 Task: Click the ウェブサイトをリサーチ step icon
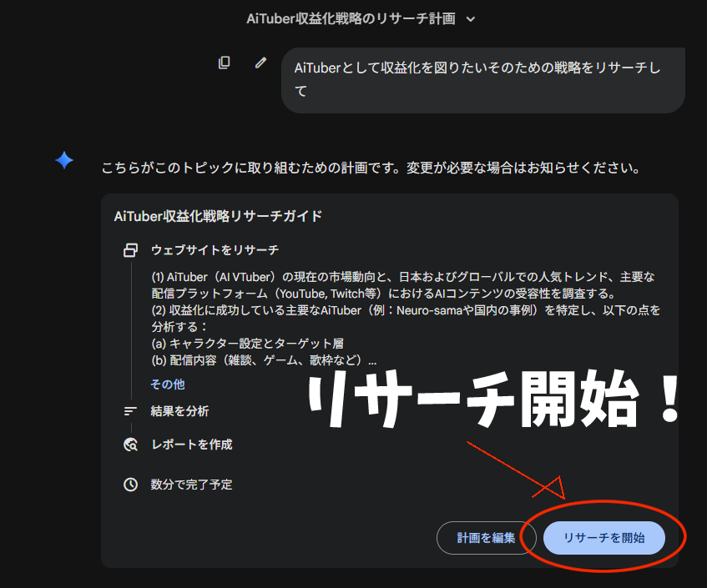130,250
